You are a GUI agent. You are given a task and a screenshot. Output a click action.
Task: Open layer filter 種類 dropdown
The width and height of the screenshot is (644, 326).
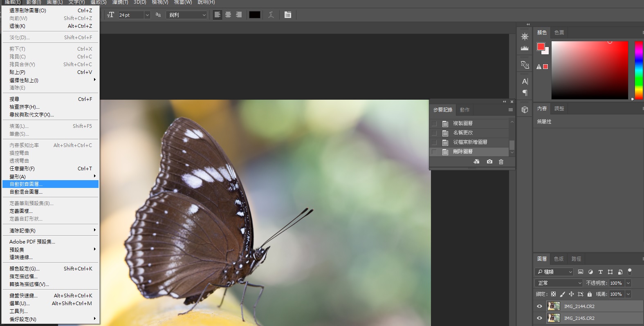click(554, 272)
